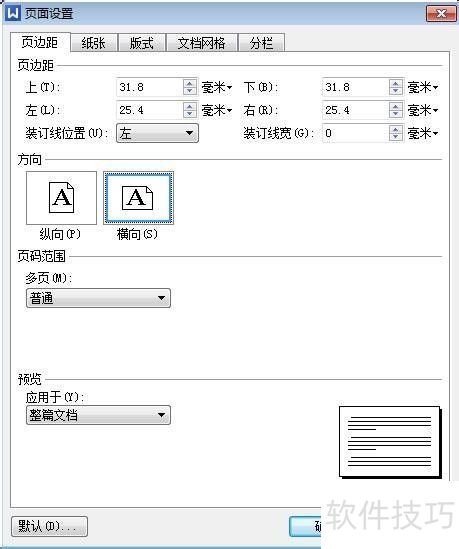The width and height of the screenshot is (459, 549).
Task: Change gutter width unit 毫米 dropdown
Action: pos(423,133)
